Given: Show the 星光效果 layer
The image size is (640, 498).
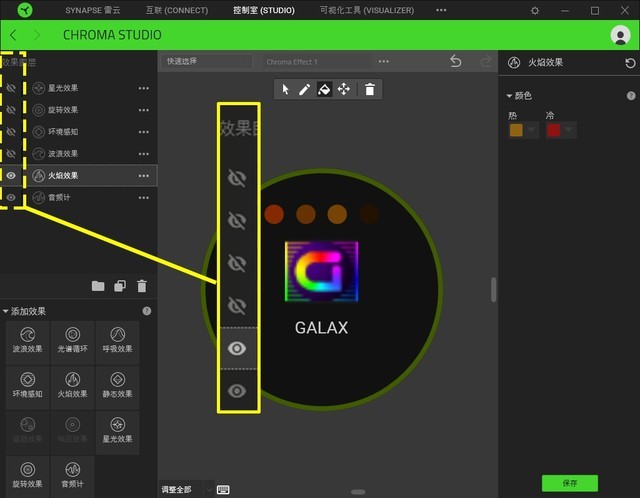Looking at the screenshot, I should click(11, 88).
